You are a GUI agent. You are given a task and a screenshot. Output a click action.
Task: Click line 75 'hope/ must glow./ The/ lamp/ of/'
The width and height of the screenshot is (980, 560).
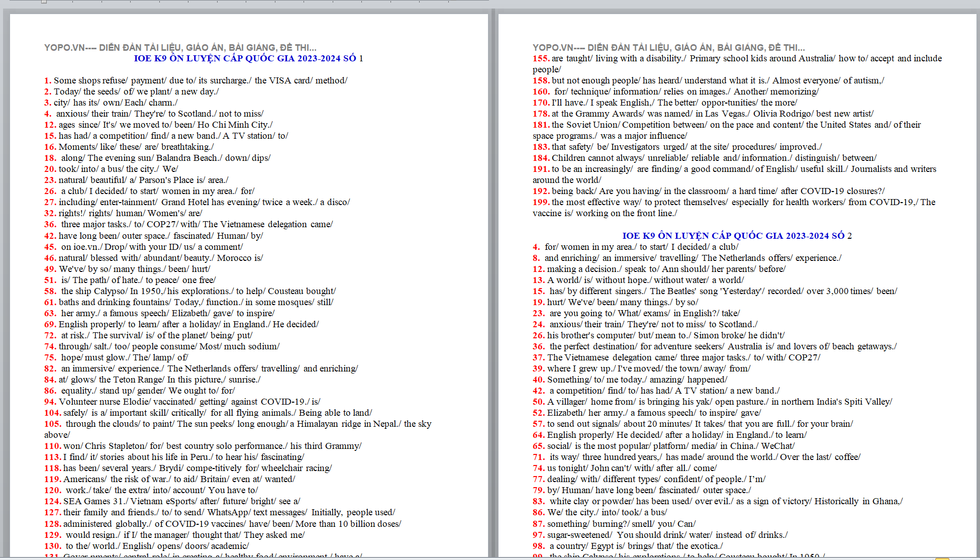click(x=116, y=357)
